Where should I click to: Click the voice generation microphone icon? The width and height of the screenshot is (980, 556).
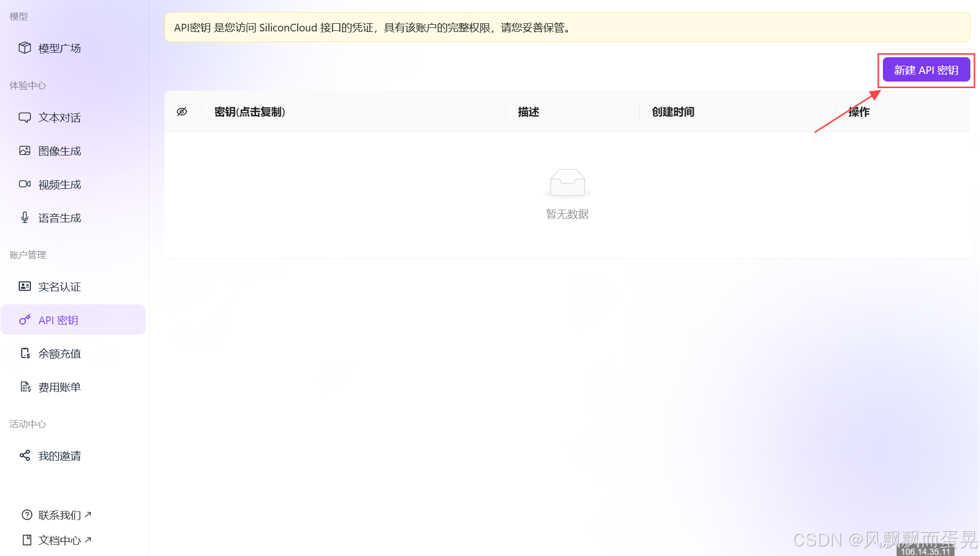click(x=25, y=218)
